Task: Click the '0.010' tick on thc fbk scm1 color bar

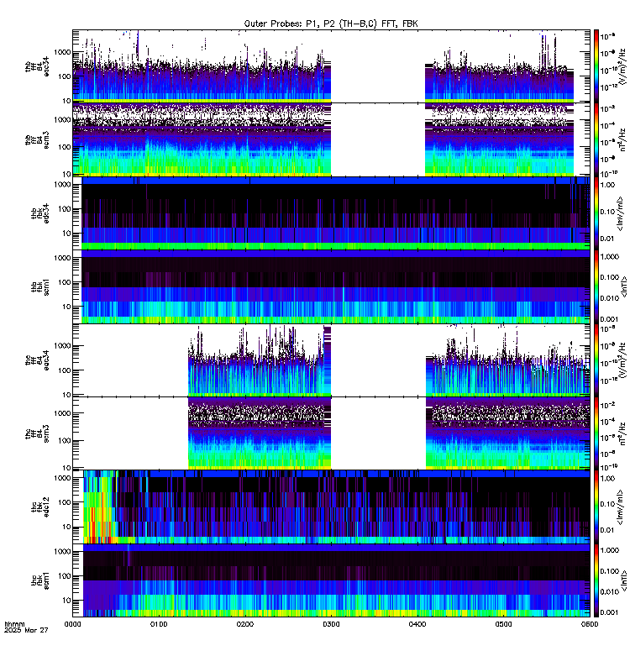Action: click(x=610, y=592)
